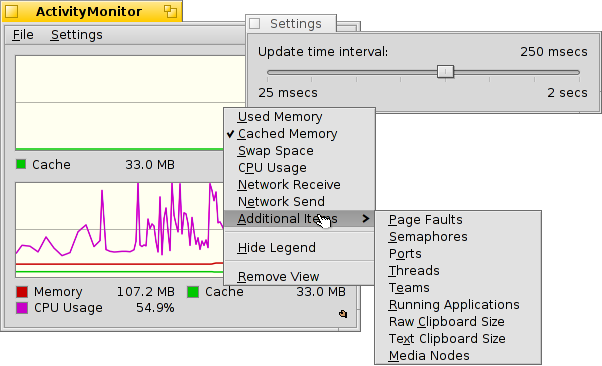Click the '2 secs' slider maximum label
The image size is (602, 366).
pos(567,93)
